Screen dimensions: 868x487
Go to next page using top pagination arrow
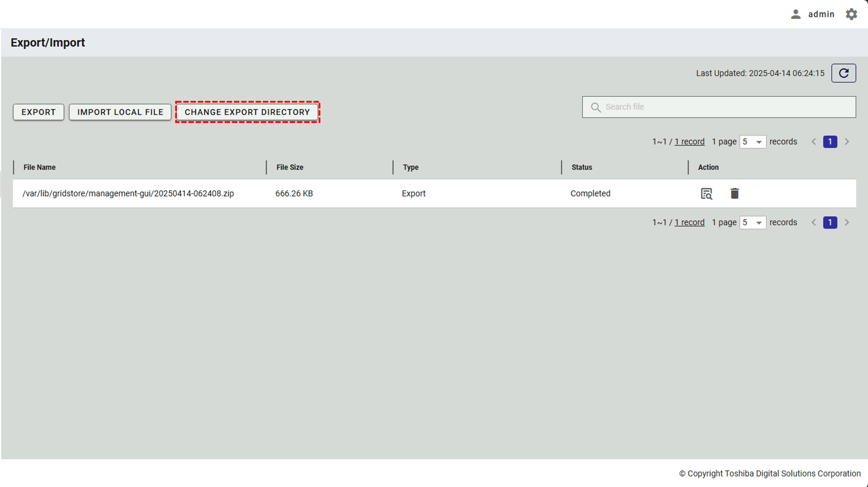(x=846, y=142)
